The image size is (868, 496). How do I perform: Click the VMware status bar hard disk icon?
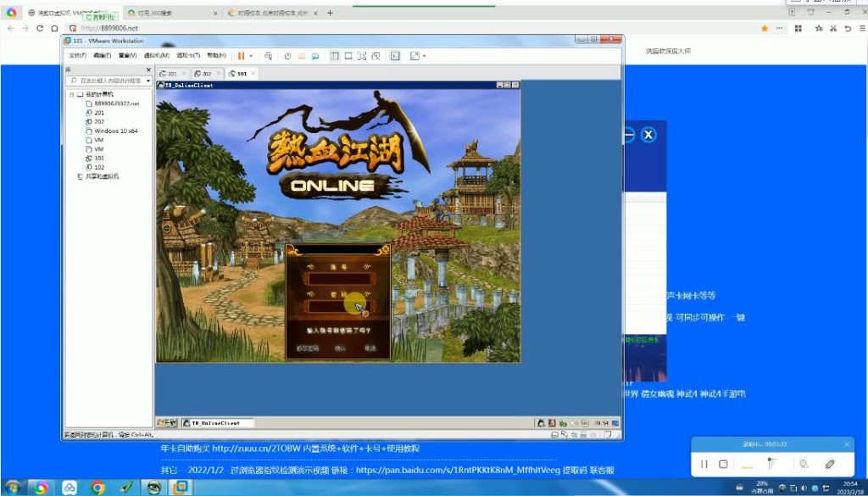[555, 435]
